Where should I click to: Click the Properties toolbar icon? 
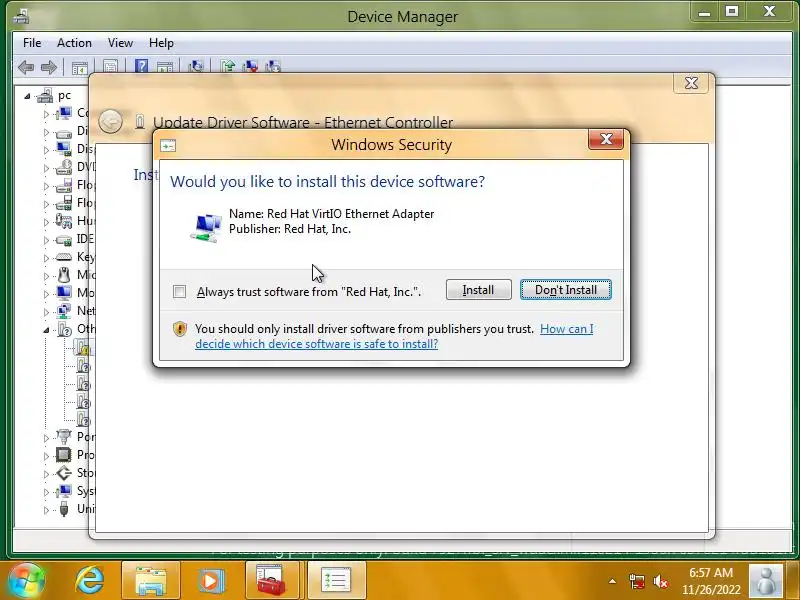pos(110,67)
